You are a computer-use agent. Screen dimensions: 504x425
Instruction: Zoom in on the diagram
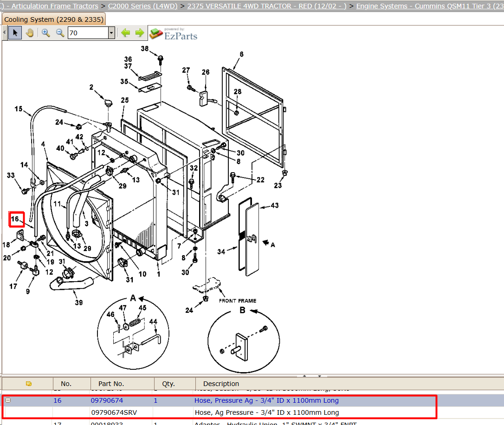(45, 33)
